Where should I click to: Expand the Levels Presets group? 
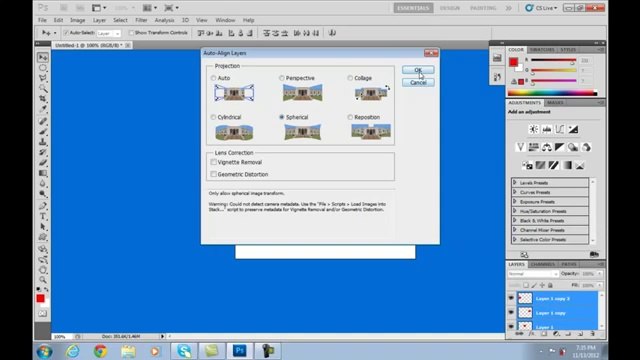click(x=515, y=182)
